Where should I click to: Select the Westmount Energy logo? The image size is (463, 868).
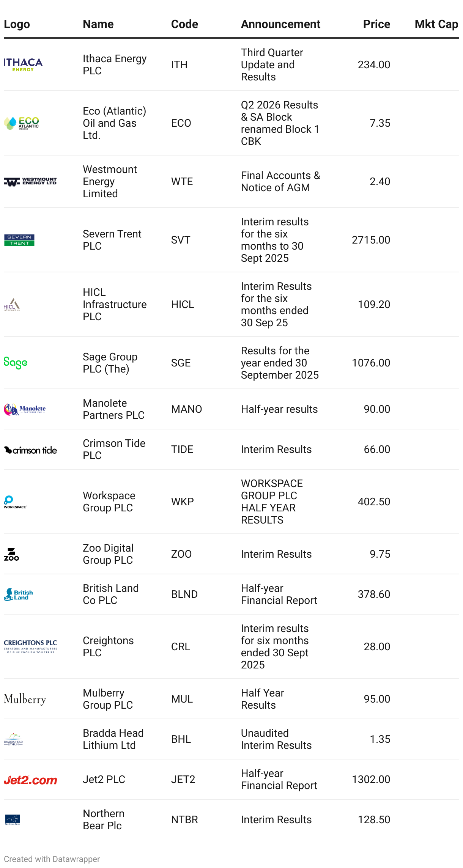30,181
